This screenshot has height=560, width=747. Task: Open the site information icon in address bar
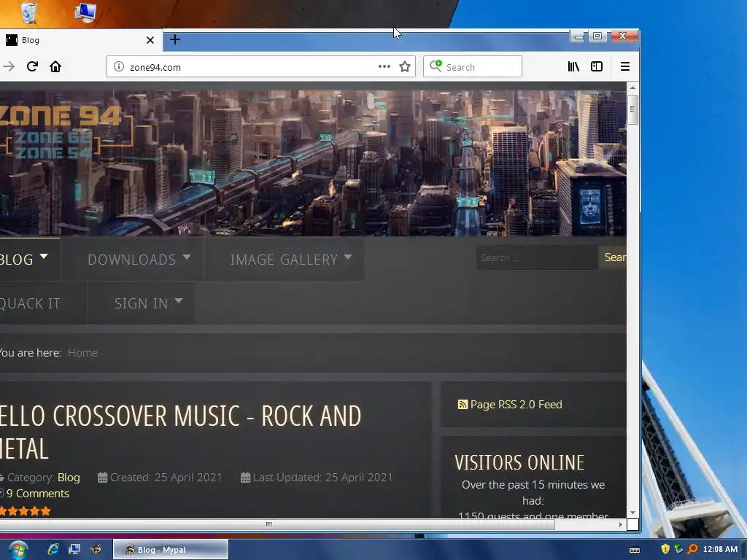click(119, 66)
